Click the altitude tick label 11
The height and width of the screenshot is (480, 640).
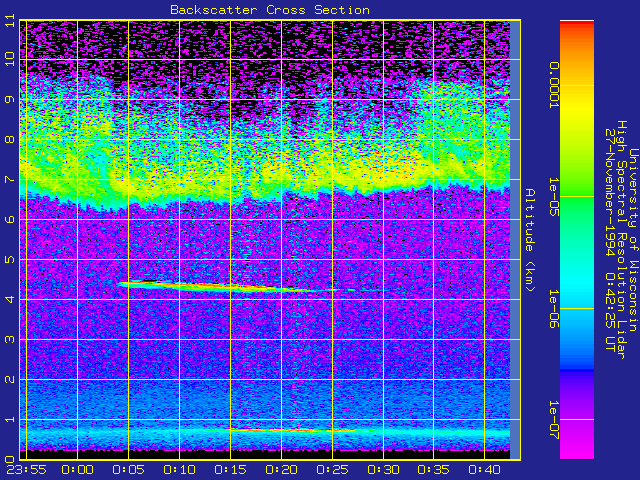tap(10, 20)
